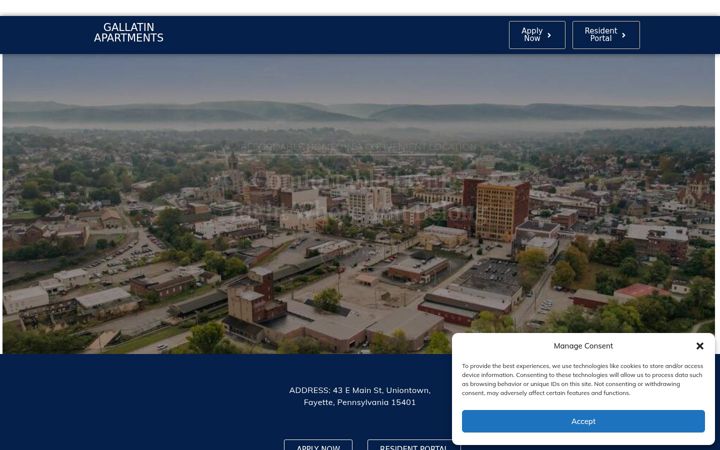Select the address text 43 E Main St, Uniontown
720x450 pixels.
tap(382, 390)
